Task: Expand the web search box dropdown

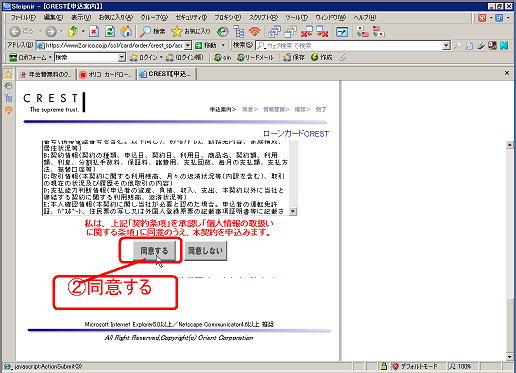Action: (x=446, y=45)
